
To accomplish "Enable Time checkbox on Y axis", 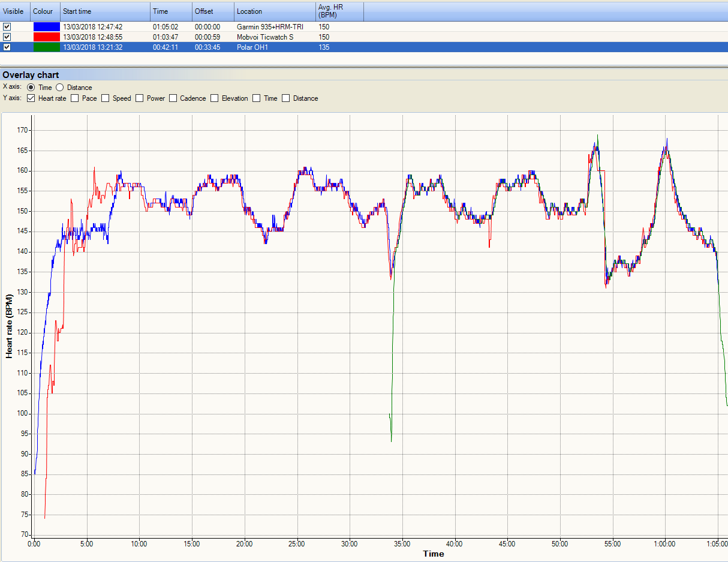I will click(257, 98).
